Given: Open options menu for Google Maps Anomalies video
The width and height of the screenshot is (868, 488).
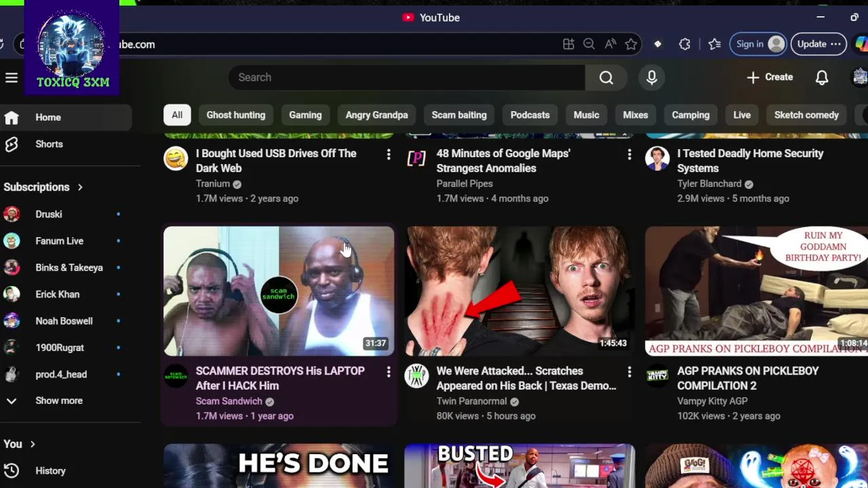Looking at the screenshot, I should (629, 155).
